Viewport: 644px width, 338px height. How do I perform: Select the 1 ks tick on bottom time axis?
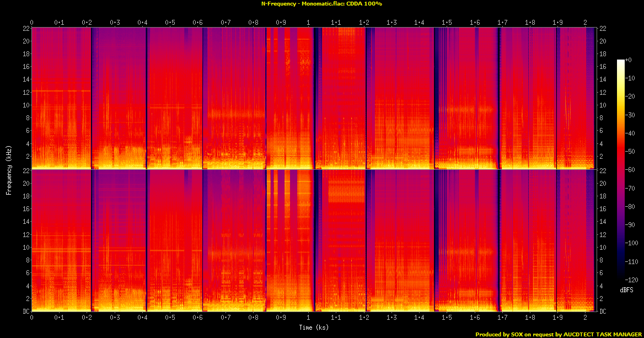[x=308, y=318]
